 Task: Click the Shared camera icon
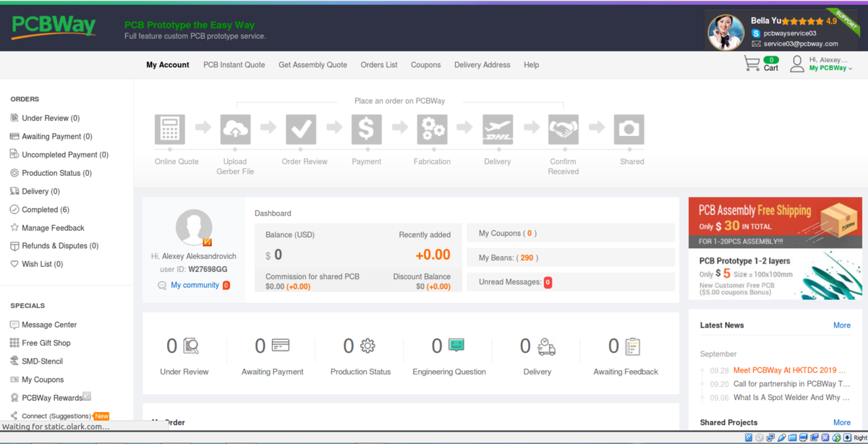(629, 129)
